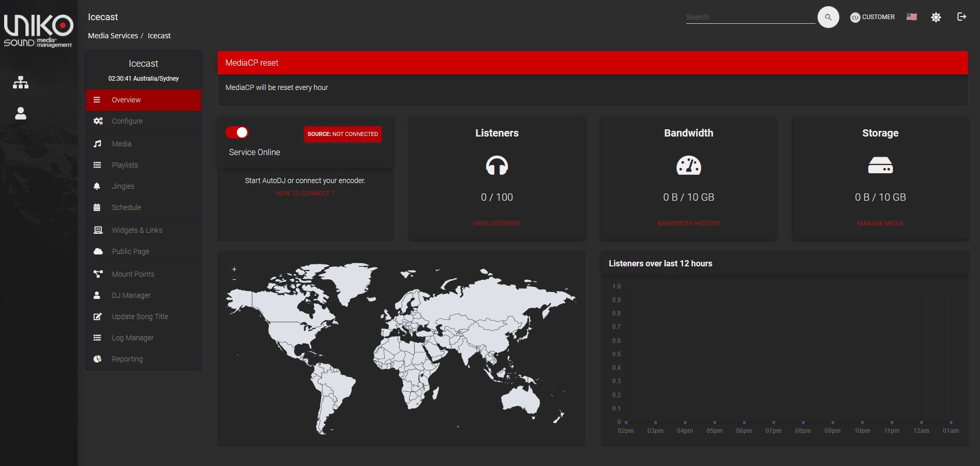980x466 pixels.
Task: Change language via the US flag icon
Action: click(x=912, y=17)
